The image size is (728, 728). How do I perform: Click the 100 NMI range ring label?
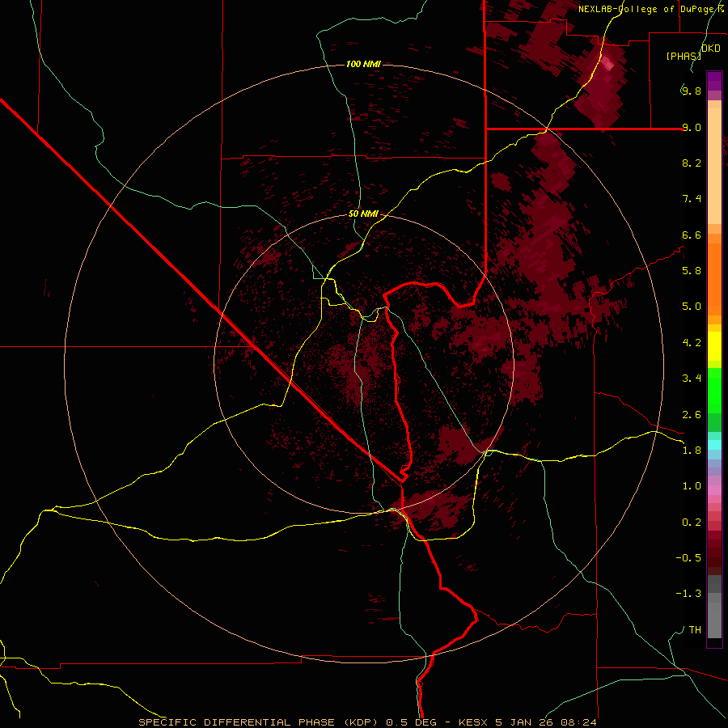coord(363,64)
